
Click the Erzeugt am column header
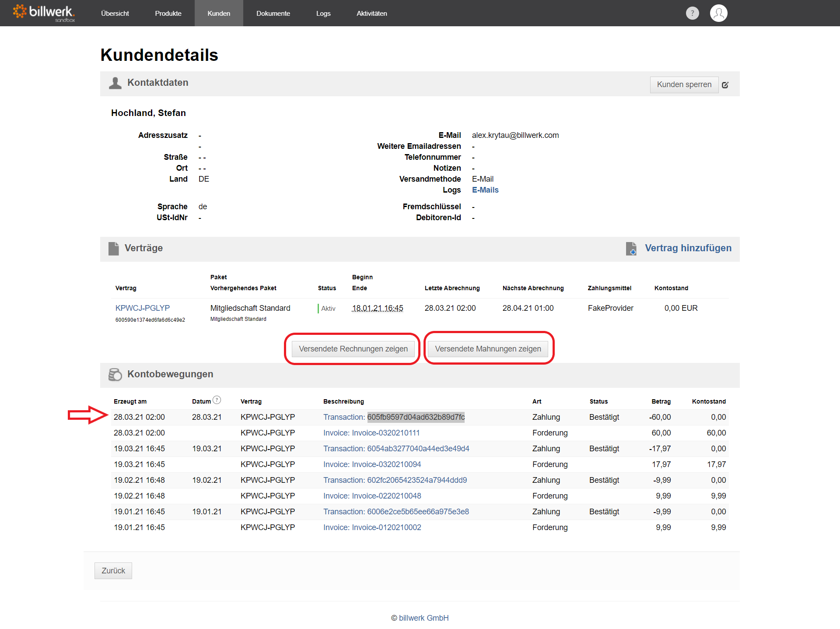coord(130,401)
